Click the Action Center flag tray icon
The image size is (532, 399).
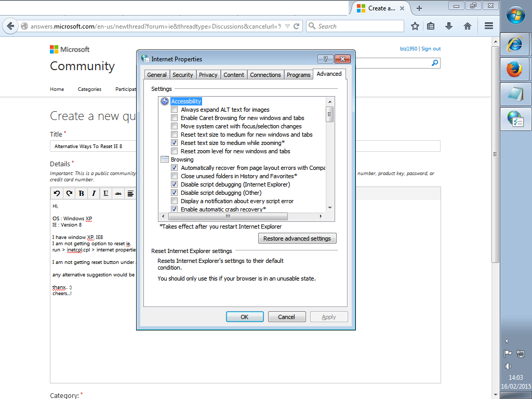[508, 354]
